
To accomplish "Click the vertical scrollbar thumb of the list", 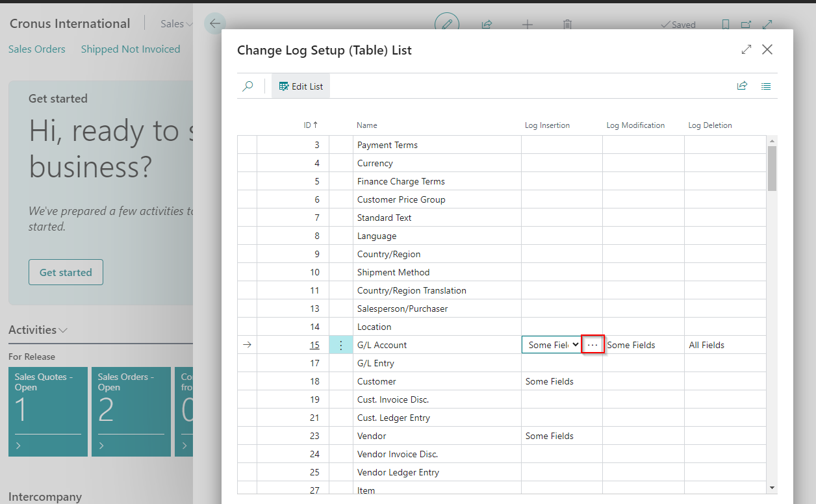I will (772, 168).
